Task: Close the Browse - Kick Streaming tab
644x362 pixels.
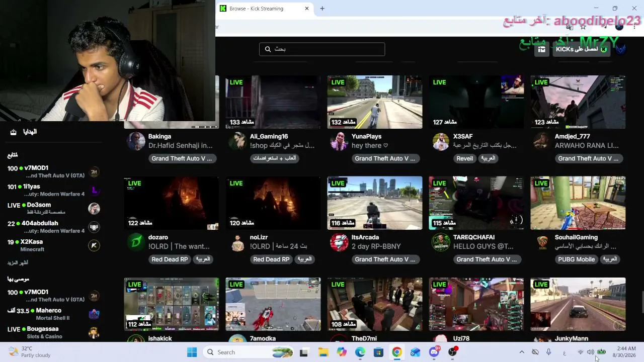Action: (x=307, y=9)
